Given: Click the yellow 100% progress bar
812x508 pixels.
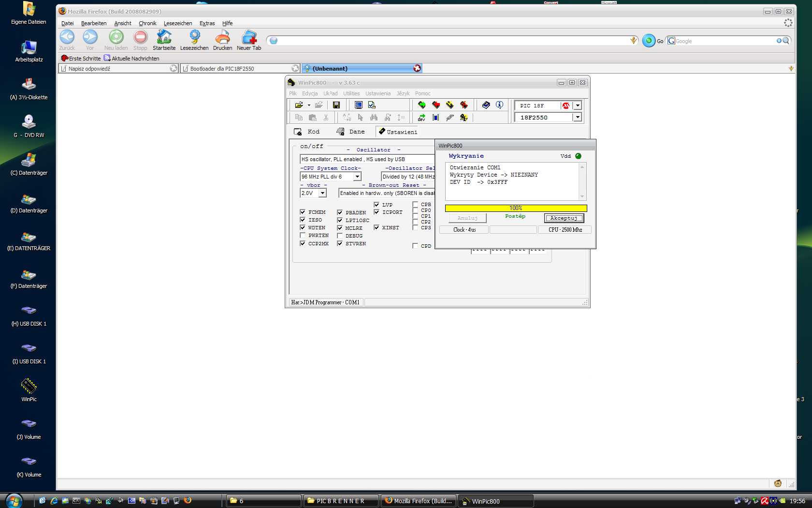Looking at the screenshot, I should 516,208.
